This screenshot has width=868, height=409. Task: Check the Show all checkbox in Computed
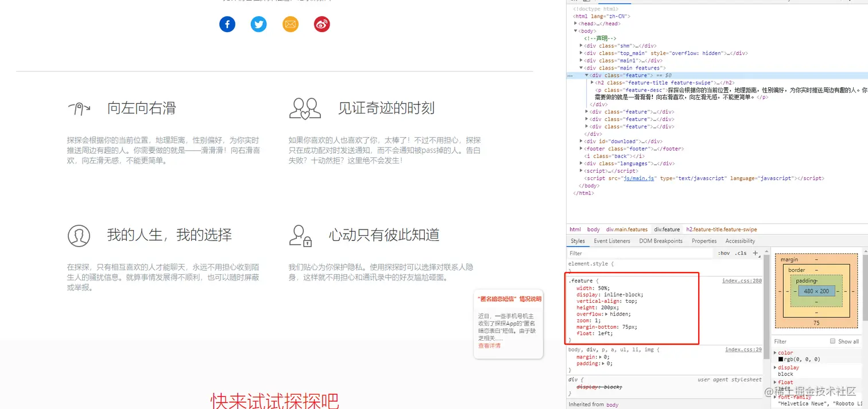tap(832, 341)
